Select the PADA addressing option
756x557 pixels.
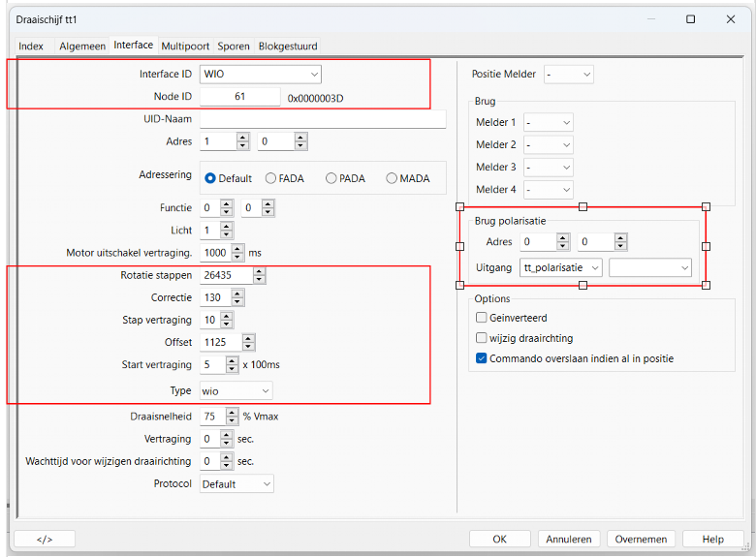click(x=345, y=178)
